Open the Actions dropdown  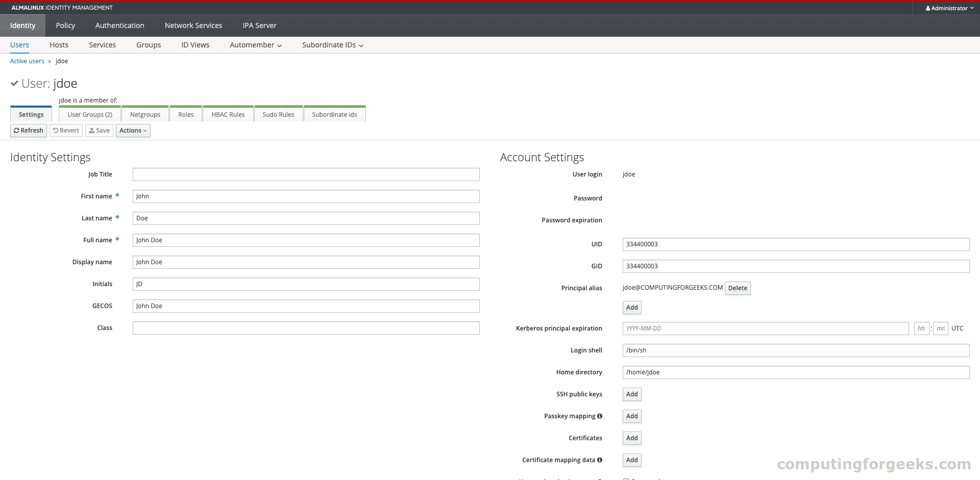click(x=133, y=131)
